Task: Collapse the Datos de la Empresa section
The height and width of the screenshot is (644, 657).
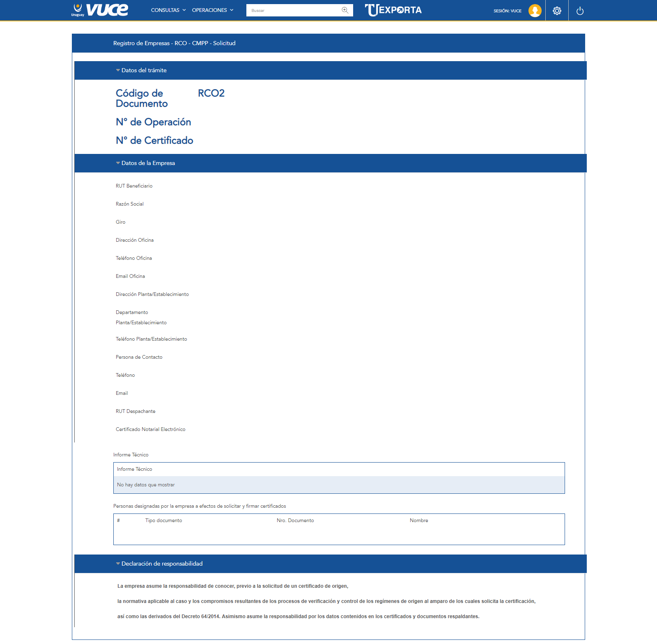Action: 118,163
